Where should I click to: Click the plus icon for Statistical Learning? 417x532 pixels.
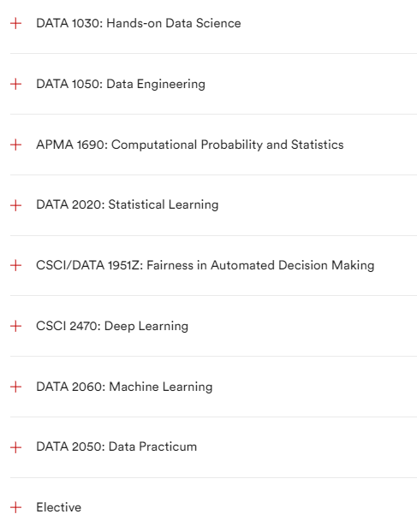(15, 205)
